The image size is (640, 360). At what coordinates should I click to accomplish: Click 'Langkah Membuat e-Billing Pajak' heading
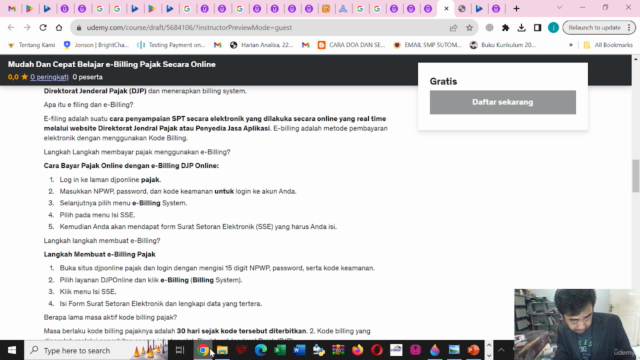[100, 254]
